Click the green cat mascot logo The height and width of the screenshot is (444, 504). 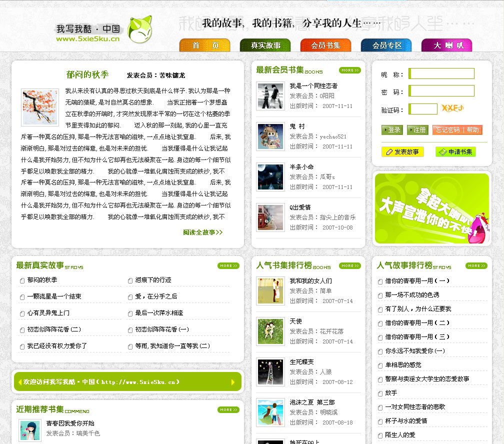[140, 29]
